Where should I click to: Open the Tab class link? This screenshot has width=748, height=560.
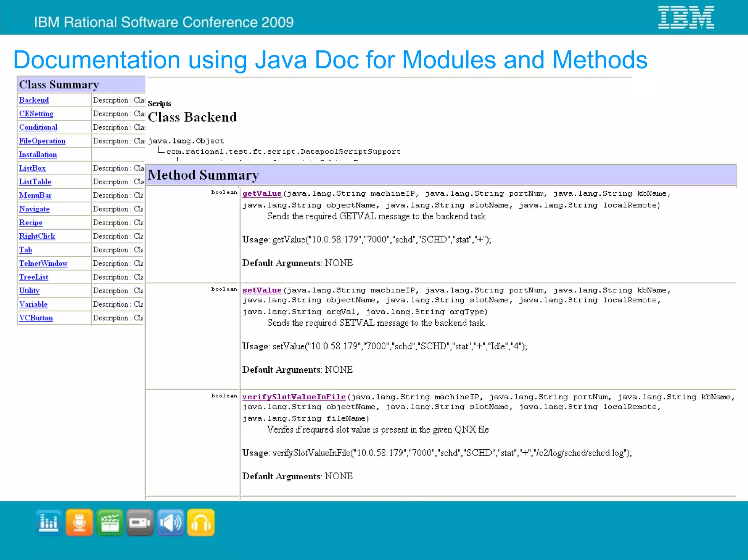(26, 250)
